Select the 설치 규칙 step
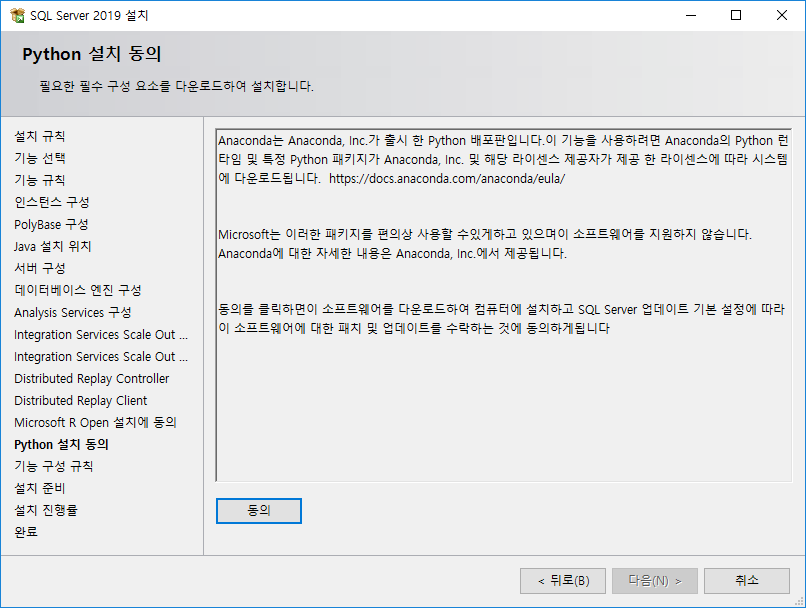Viewport: 806px width, 608px height. point(40,136)
